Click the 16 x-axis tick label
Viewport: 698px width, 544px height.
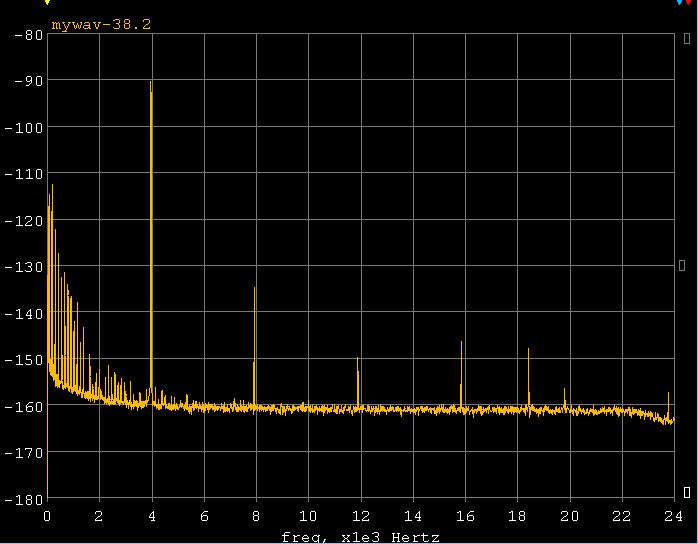[x=465, y=516]
